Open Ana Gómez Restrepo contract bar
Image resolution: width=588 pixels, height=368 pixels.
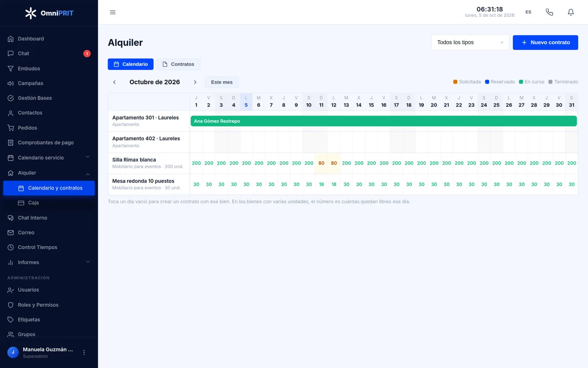pos(384,121)
